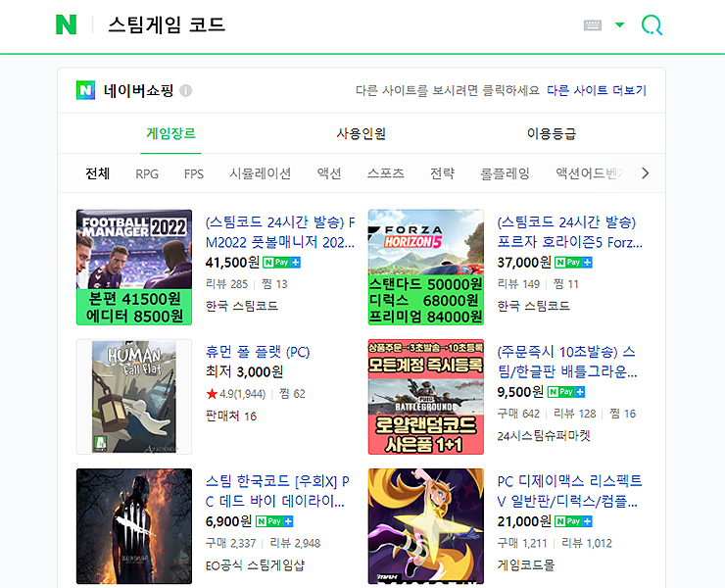Open EO공식 스팀게임샵 seller link
725x588 pixels.
pyautogui.click(x=256, y=564)
